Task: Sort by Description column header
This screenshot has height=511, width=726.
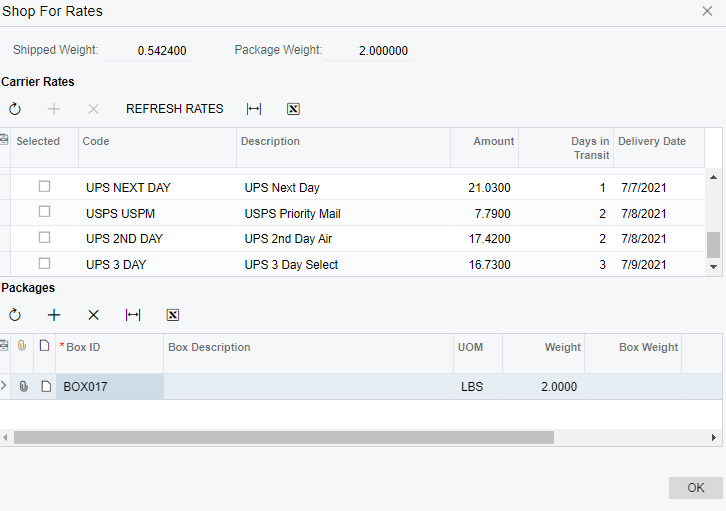Action: [x=344, y=148]
